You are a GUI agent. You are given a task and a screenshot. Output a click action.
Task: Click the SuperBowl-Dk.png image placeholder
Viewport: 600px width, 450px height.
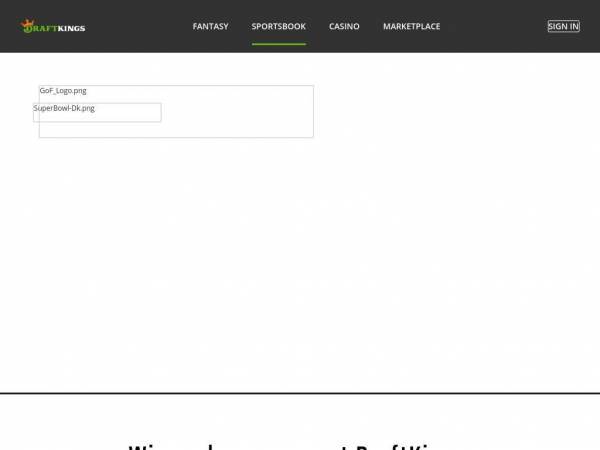tap(97, 112)
